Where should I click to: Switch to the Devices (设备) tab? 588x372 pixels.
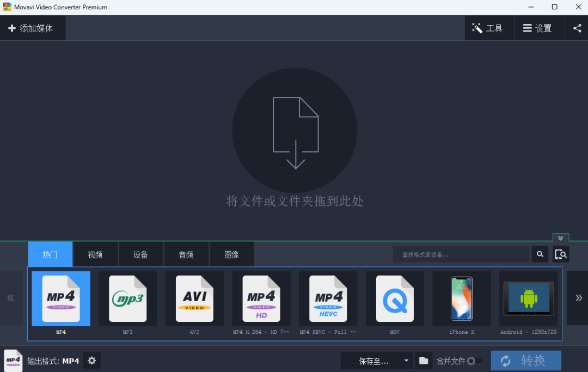pos(140,254)
